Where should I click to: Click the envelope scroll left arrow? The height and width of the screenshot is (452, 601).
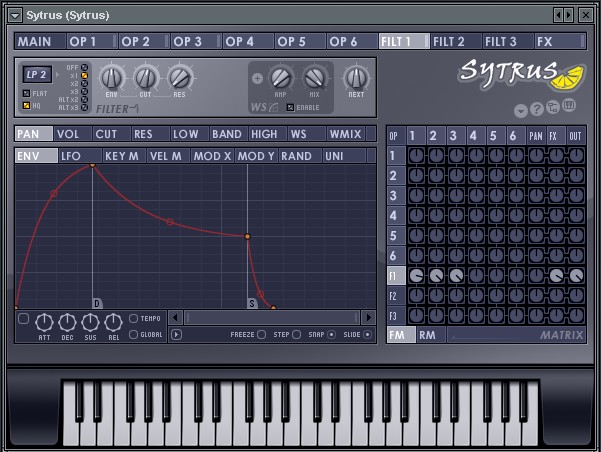[x=176, y=317]
